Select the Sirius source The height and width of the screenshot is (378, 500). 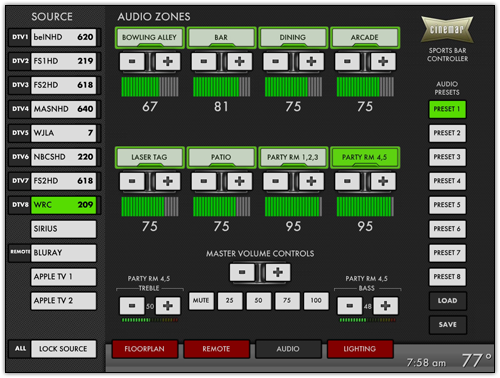63,229
